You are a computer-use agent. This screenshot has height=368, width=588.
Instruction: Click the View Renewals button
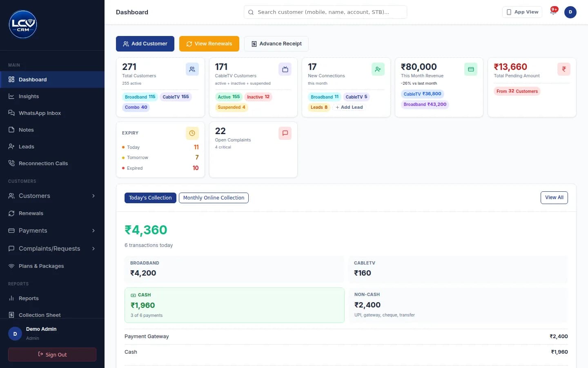(x=209, y=44)
